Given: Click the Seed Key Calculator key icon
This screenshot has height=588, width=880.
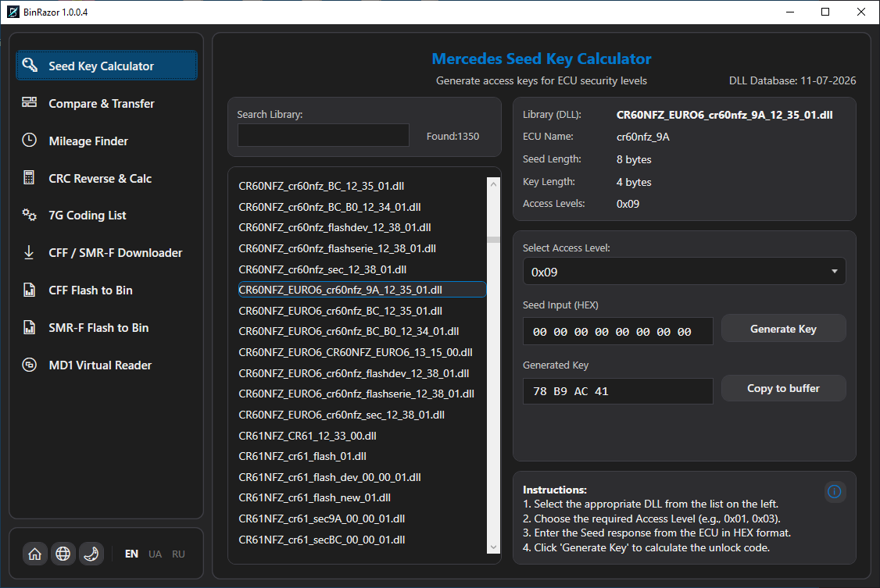Looking at the screenshot, I should pyautogui.click(x=30, y=65).
